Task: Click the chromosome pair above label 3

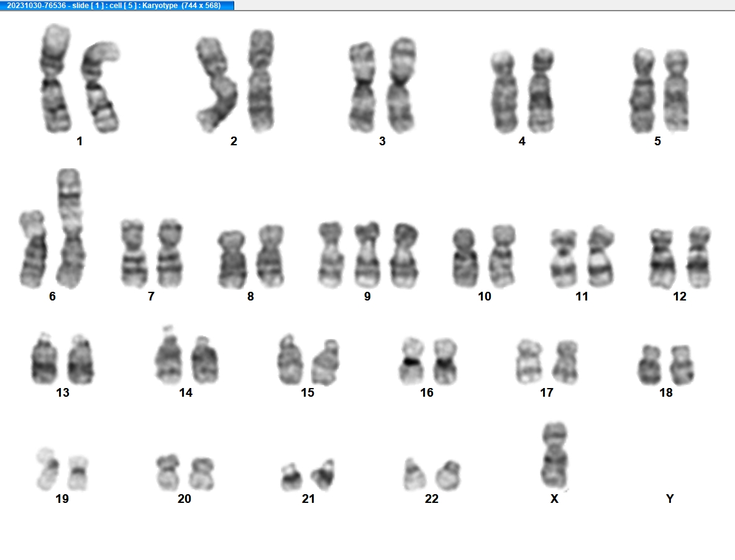Action: (x=383, y=86)
